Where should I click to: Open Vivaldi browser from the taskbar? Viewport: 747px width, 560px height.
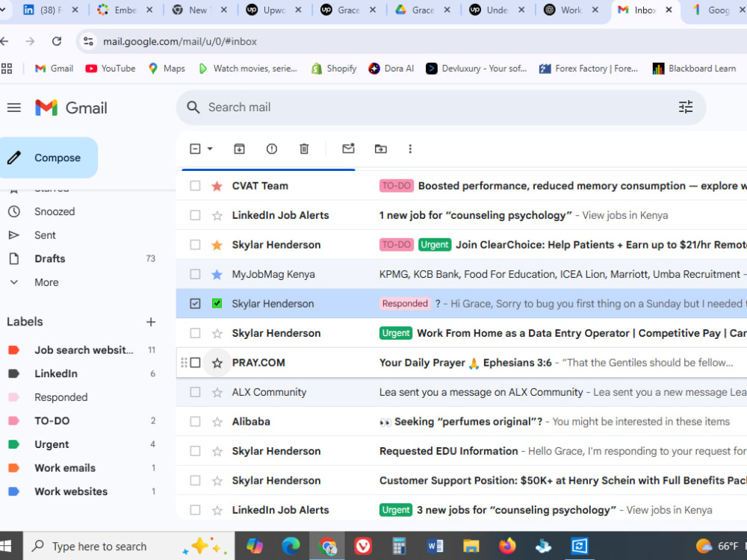click(363, 547)
